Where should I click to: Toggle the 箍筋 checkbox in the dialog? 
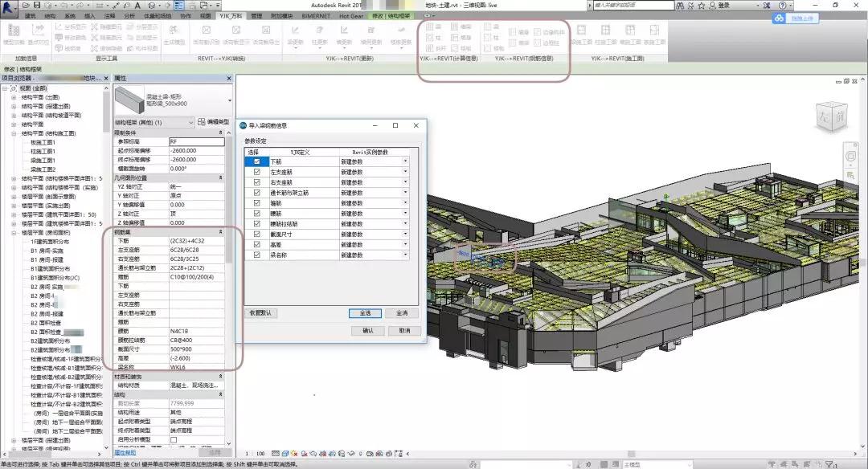(x=256, y=203)
